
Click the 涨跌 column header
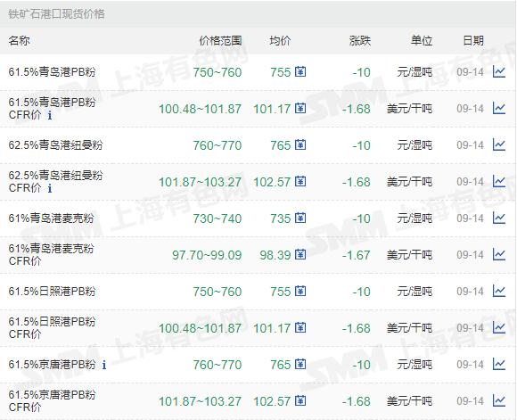point(360,41)
